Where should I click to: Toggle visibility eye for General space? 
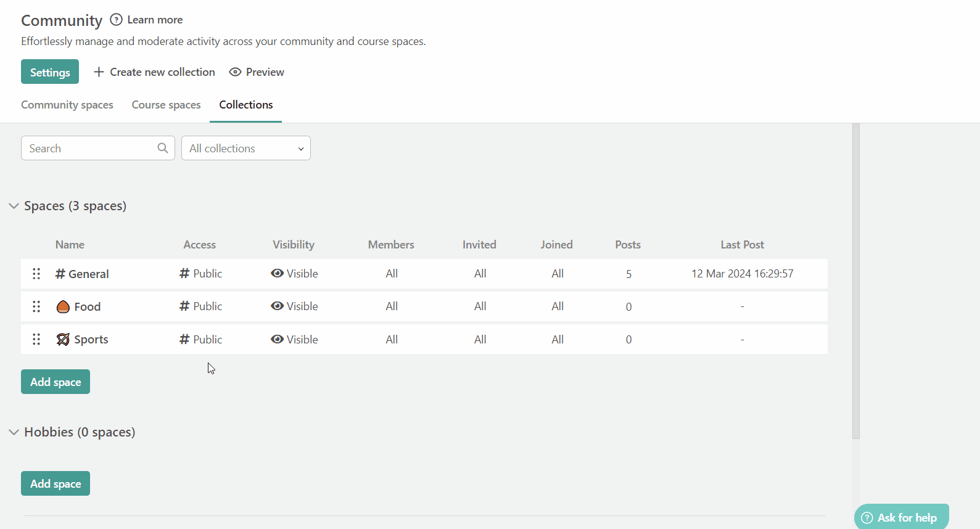(x=277, y=274)
